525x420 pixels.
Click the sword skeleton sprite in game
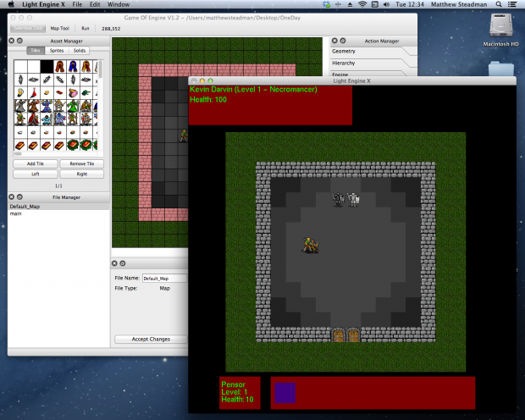[x=338, y=199]
